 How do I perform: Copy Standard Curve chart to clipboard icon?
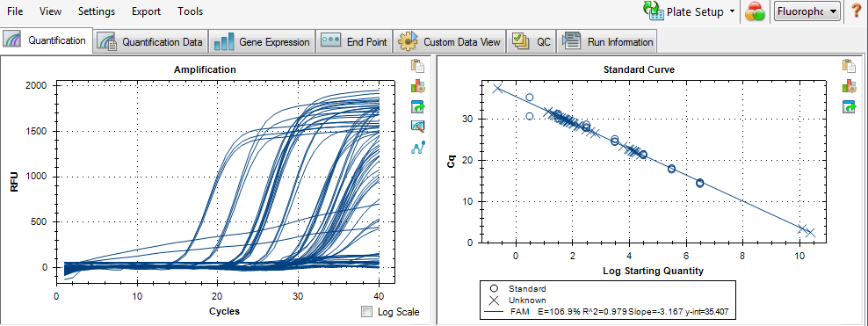850,66
